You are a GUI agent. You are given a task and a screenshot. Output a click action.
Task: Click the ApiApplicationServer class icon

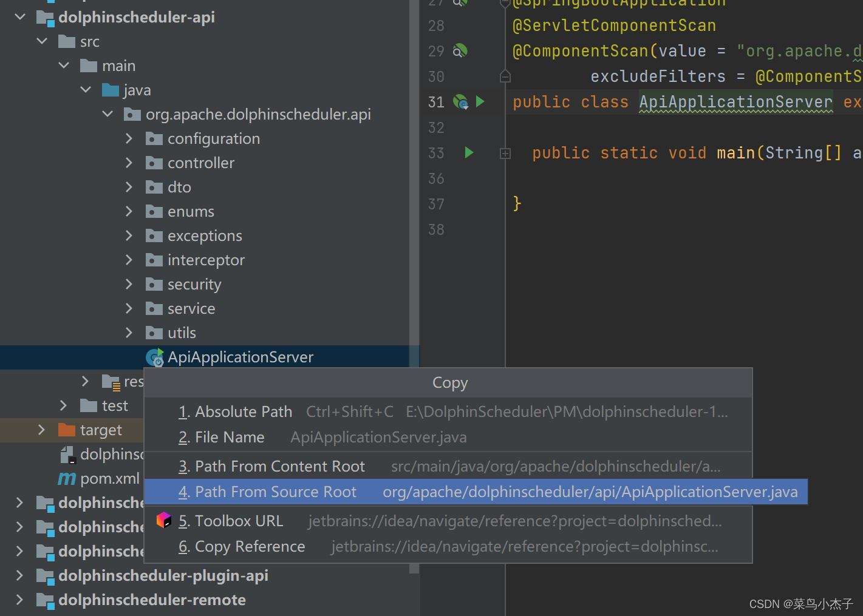155,357
